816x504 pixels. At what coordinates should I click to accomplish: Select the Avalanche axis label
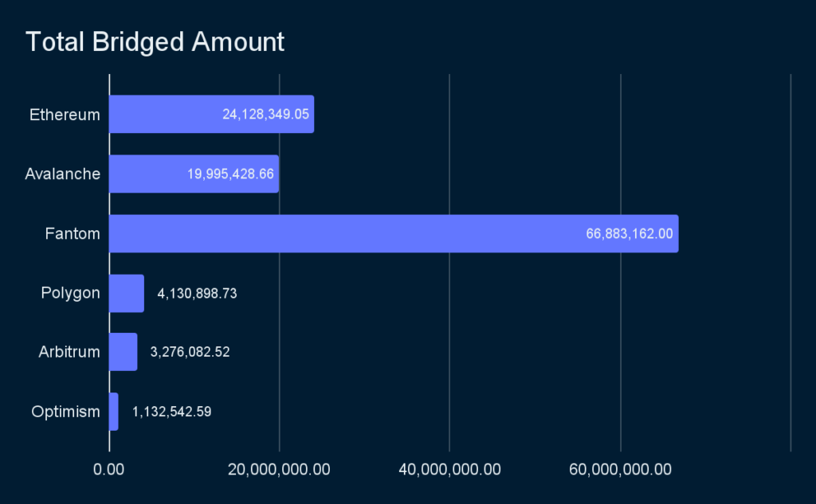pyautogui.click(x=62, y=174)
